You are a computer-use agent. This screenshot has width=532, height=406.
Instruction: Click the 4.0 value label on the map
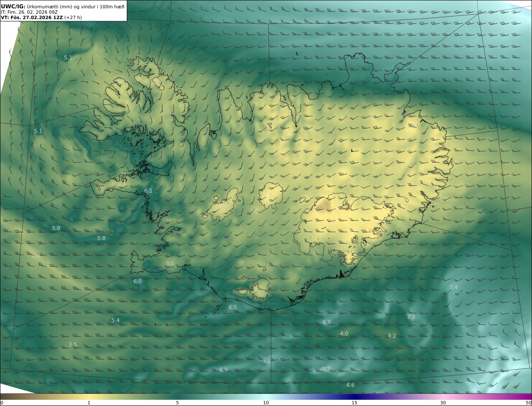[344, 334]
